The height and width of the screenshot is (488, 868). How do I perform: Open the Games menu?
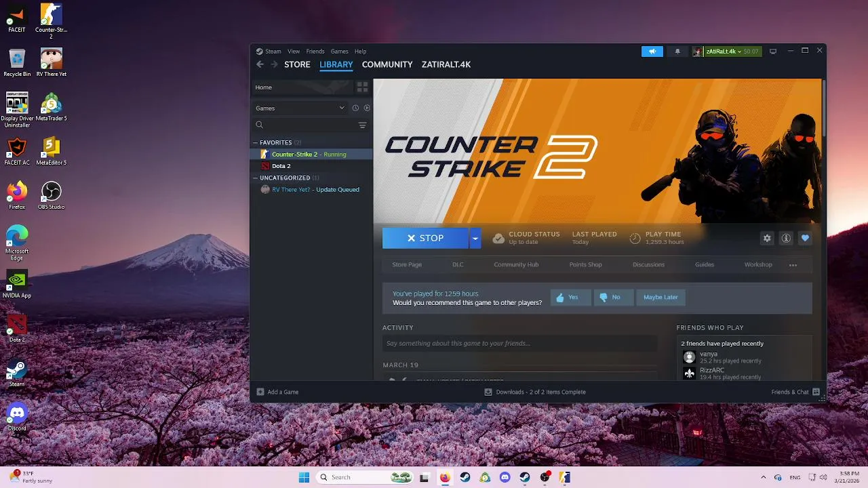pos(340,52)
